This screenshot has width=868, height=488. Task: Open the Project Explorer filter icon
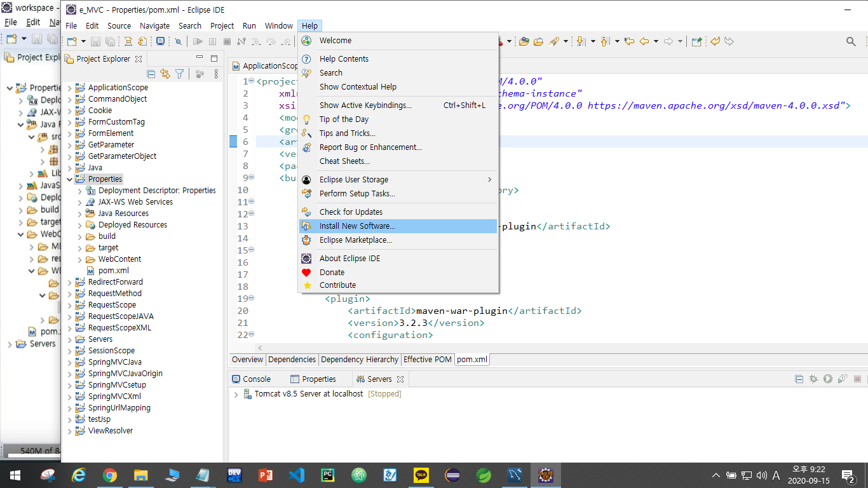[180, 74]
